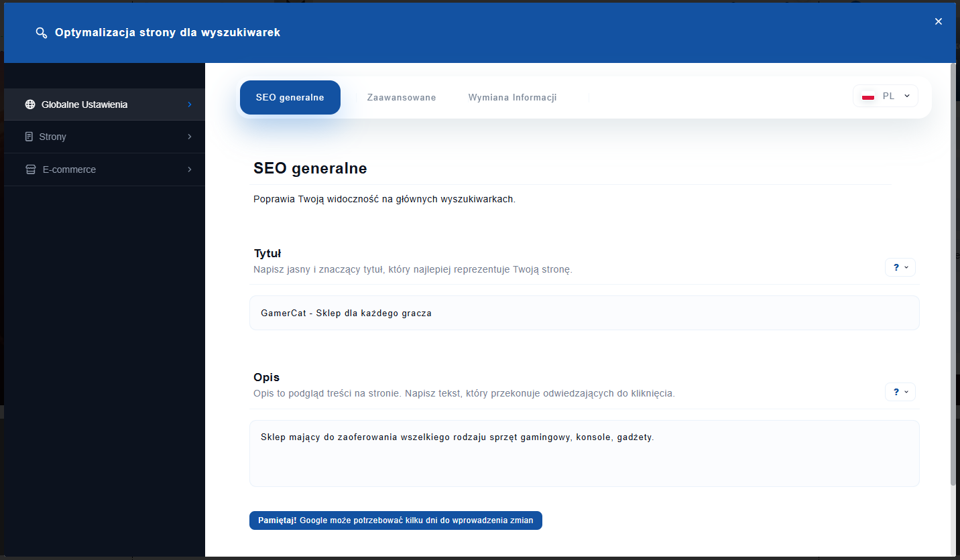Select Globalne Ustawienia in the sidebar
This screenshot has width=960, height=560.
click(84, 104)
